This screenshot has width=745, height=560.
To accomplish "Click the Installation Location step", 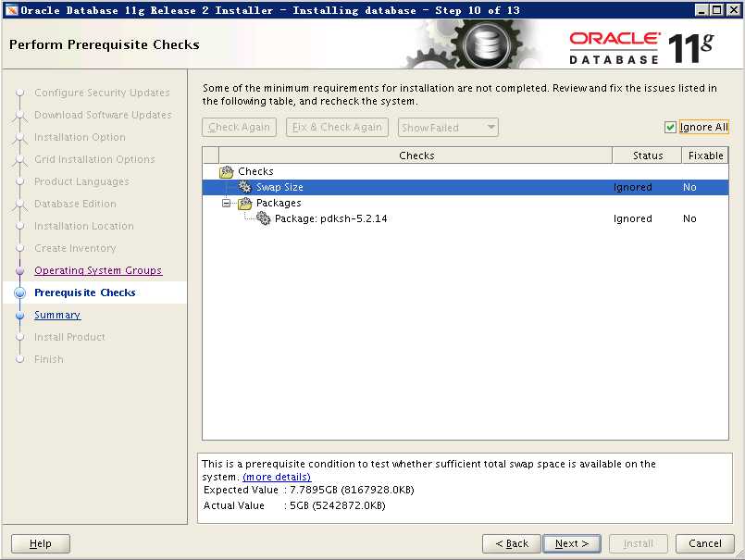I will coord(83,226).
